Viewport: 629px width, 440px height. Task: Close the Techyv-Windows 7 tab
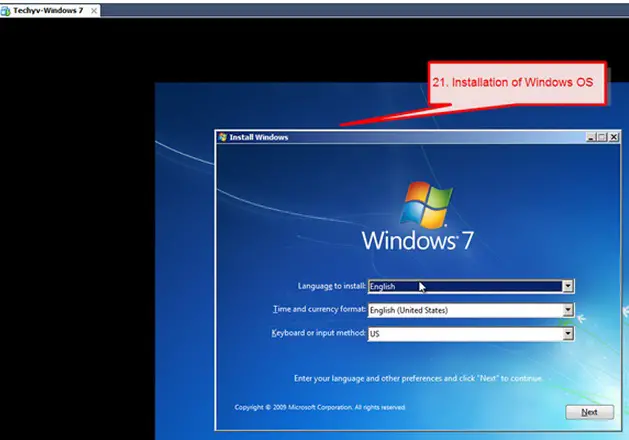click(x=93, y=11)
